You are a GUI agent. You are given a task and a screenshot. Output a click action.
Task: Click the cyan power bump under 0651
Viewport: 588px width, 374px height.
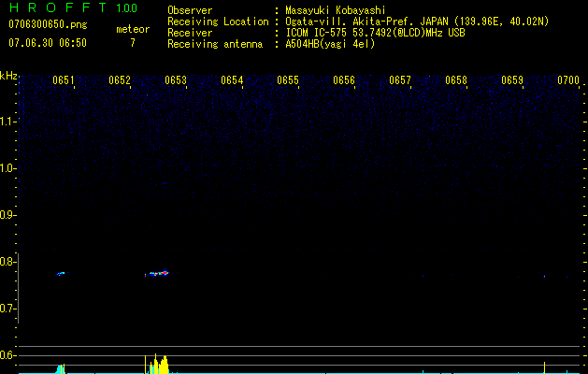click(x=61, y=368)
